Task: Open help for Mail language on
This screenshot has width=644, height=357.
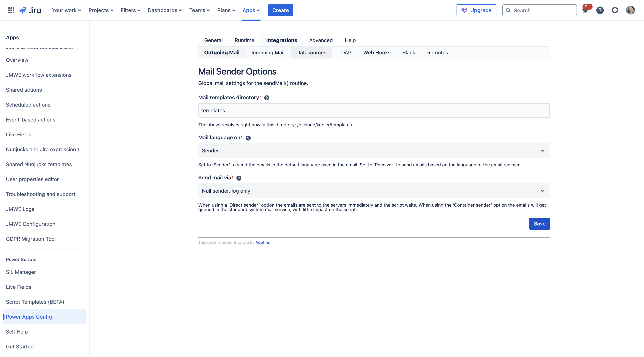Action: [248, 138]
